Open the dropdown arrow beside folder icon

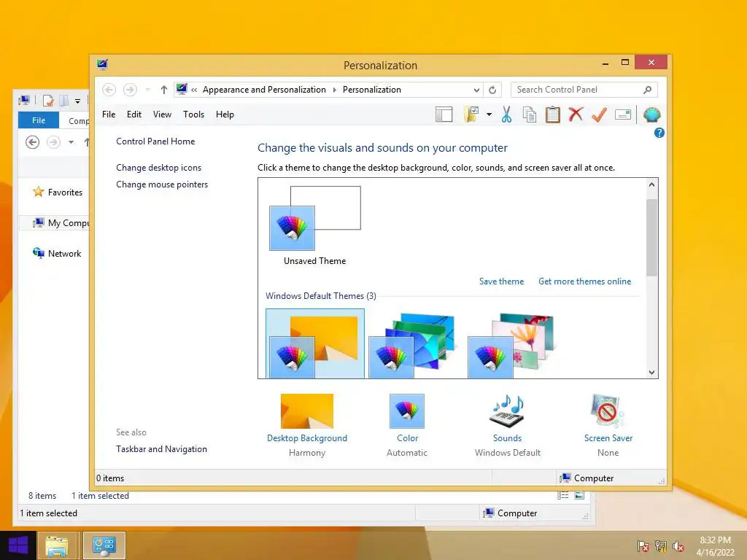[x=489, y=114]
